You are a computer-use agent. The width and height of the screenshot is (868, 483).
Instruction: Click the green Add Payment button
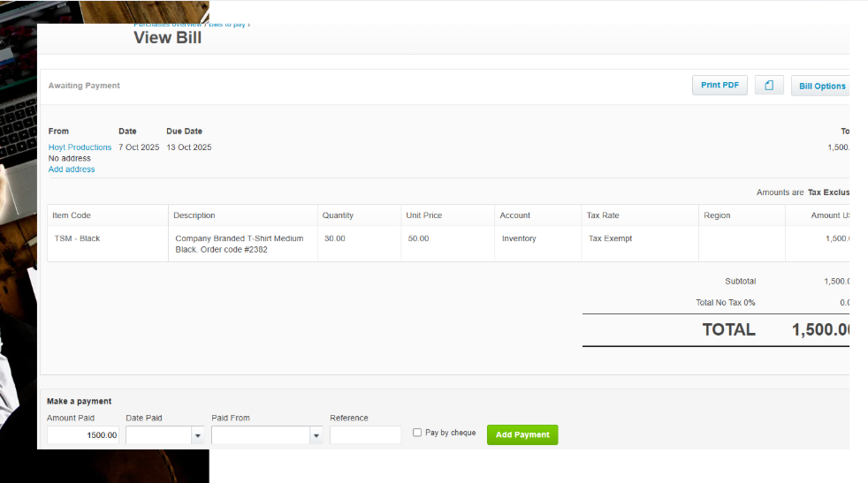coord(522,434)
